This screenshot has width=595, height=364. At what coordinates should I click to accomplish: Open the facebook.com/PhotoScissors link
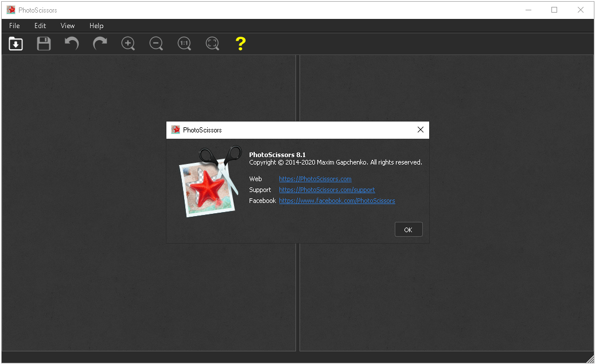coord(337,201)
